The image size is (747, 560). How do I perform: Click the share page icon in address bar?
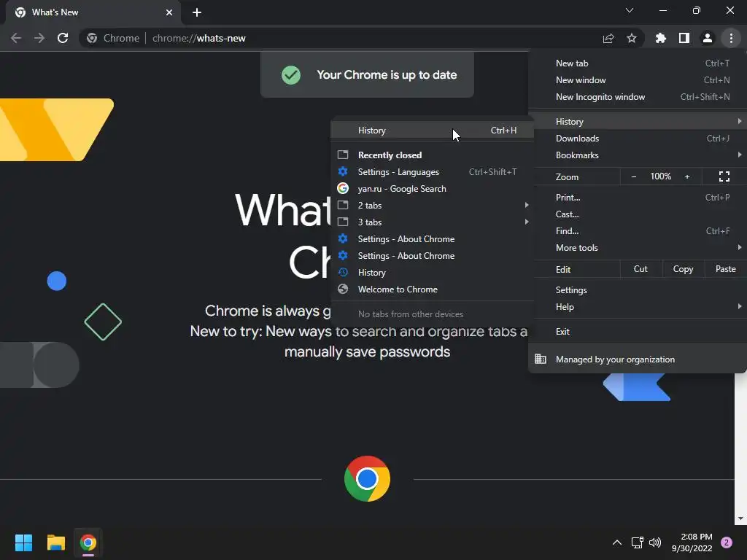point(608,38)
